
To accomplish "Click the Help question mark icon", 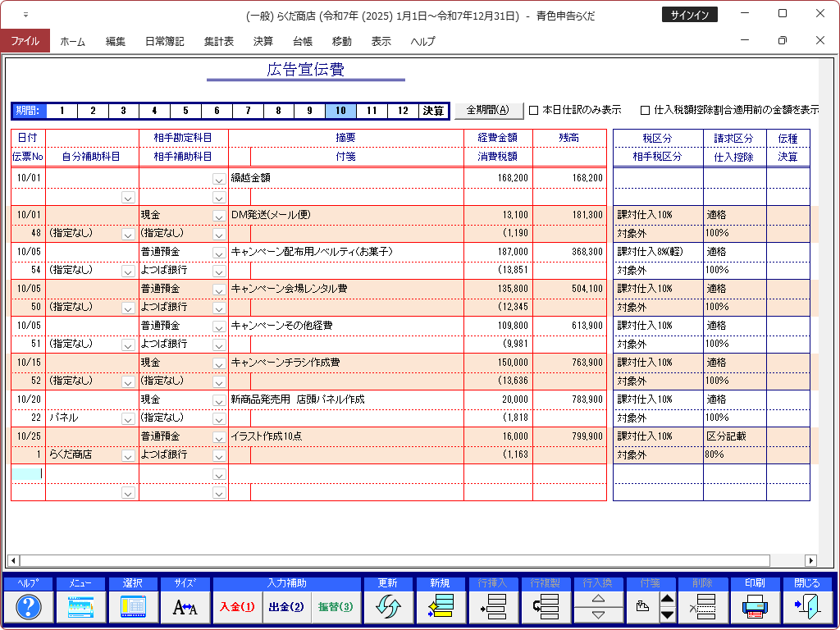I will pos(29,607).
